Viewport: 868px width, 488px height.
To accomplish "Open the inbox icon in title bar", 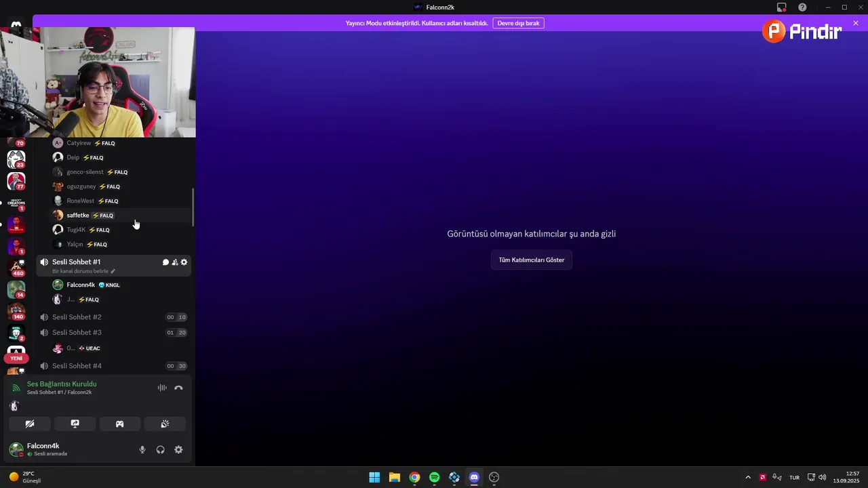I will tap(782, 7).
